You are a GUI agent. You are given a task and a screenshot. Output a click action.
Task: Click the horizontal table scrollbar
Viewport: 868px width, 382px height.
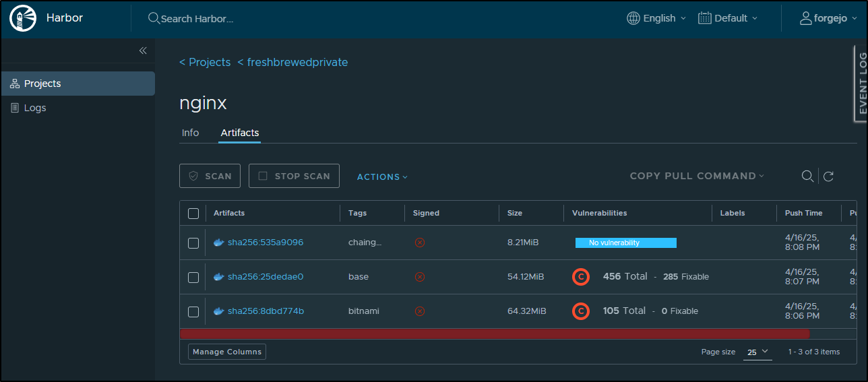coord(495,333)
